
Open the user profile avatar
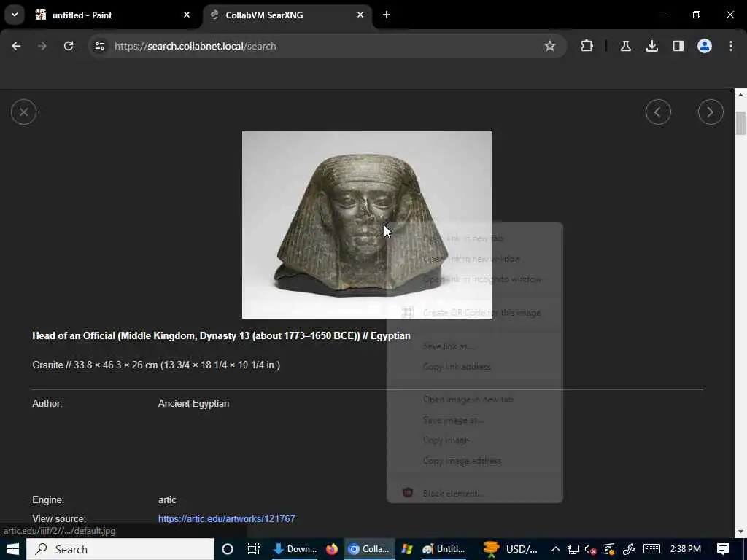pyautogui.click(x=704, y=46)
